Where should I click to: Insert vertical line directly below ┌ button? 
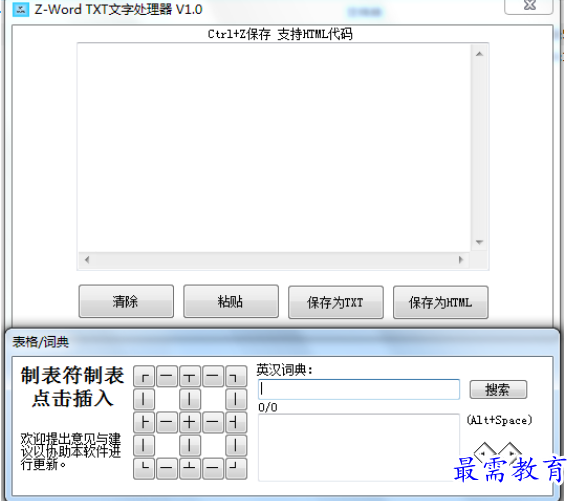click(x=144, y=399)
